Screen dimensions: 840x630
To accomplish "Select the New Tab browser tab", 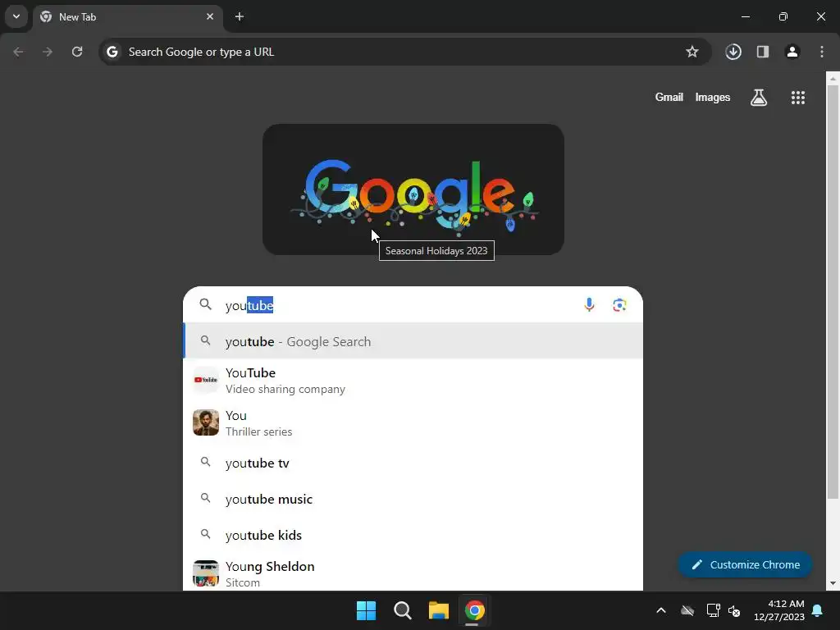I will click(x=127, y=17).
